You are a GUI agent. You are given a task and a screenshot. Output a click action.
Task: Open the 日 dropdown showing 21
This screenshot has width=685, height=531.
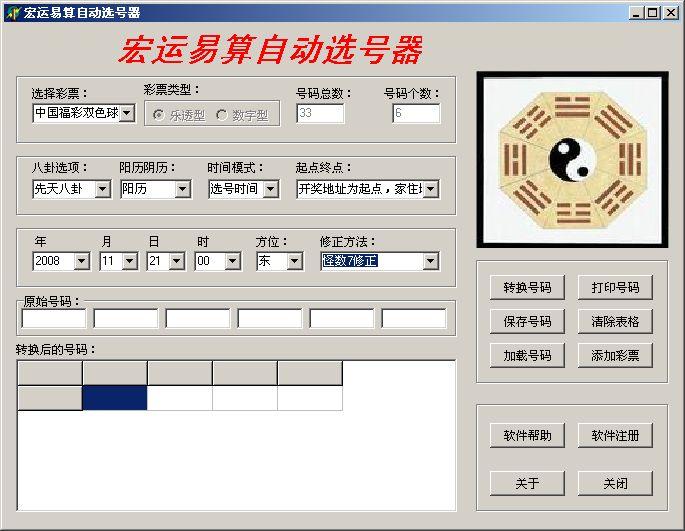click(176, 261)
